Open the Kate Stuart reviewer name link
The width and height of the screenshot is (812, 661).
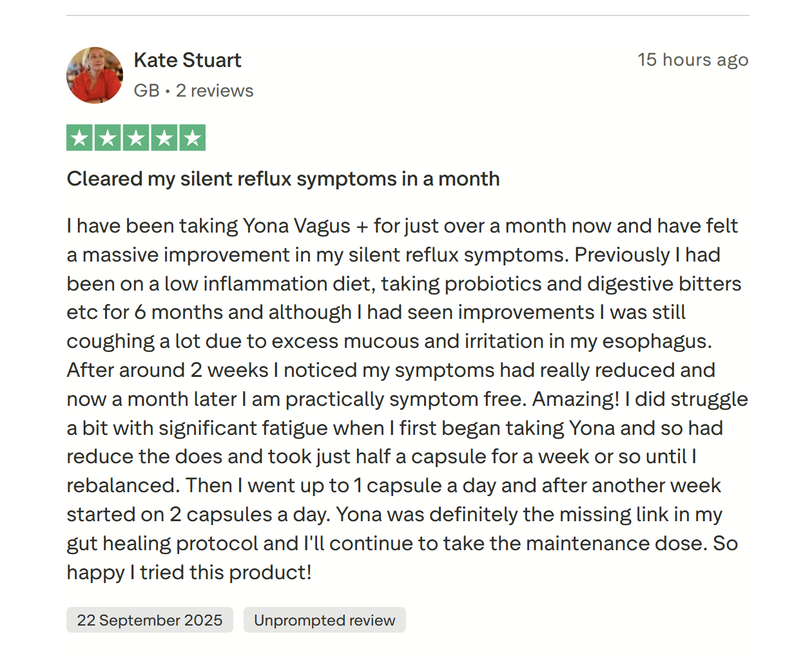(x=188, y=60)
